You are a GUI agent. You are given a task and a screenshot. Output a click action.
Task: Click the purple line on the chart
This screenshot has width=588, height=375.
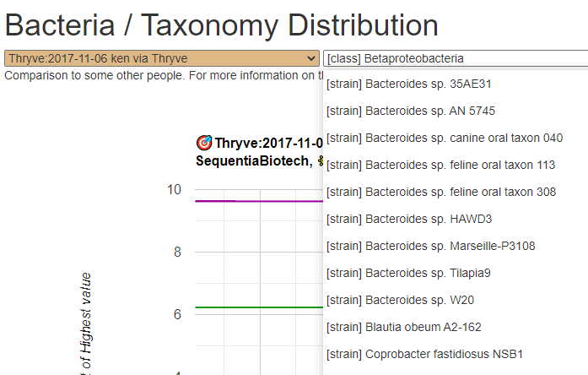pos(253,201)
